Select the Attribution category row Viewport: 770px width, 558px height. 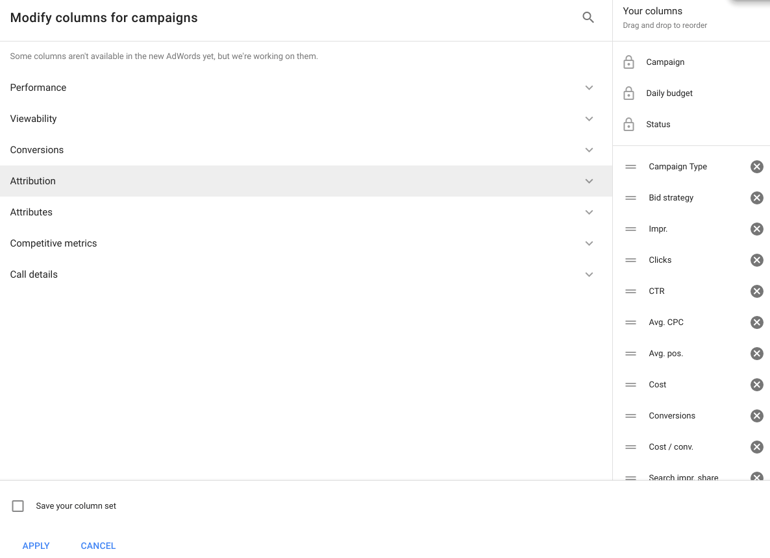coord(300,181)
